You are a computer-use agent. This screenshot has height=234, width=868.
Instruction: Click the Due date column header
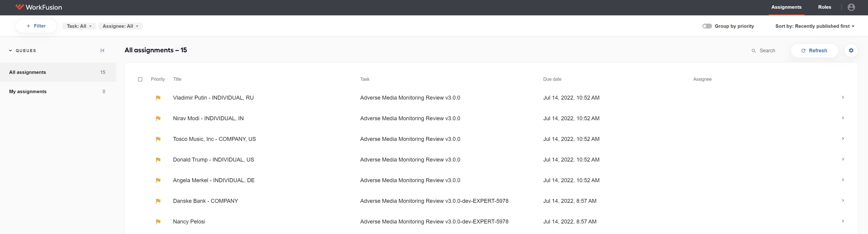(552, 79)
